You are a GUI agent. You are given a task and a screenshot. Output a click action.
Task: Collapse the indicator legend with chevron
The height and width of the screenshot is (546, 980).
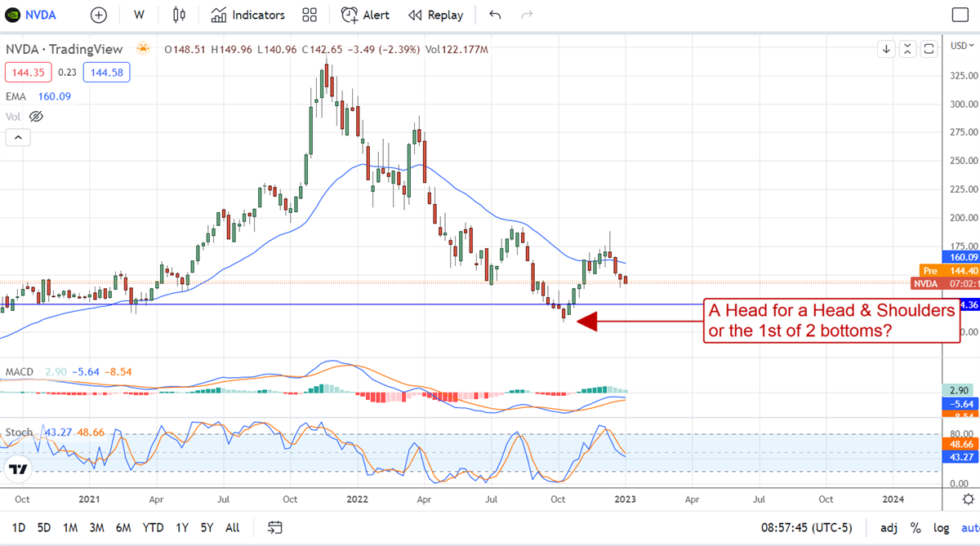(x=18, y=137)
